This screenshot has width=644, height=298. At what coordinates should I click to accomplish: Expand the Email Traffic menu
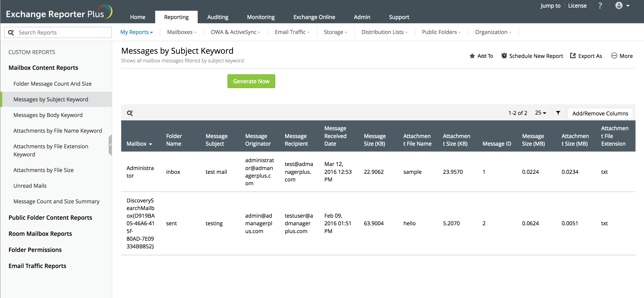pyautogui.click(x=292, y=32)
